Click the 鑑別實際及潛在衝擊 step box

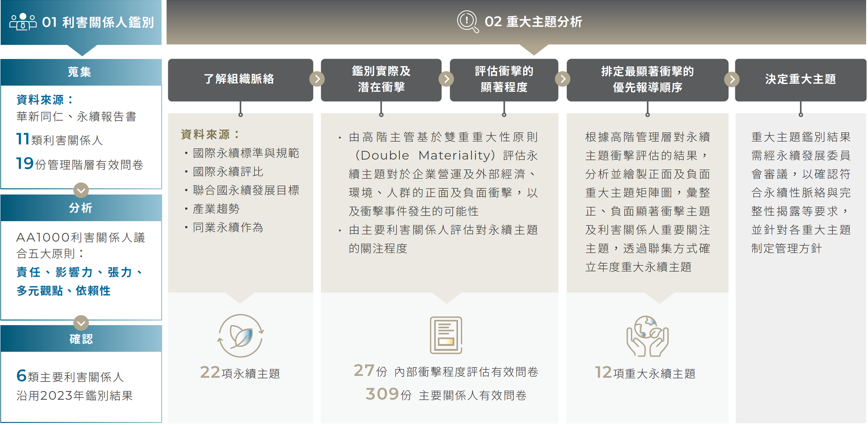(x=381, y=80)
